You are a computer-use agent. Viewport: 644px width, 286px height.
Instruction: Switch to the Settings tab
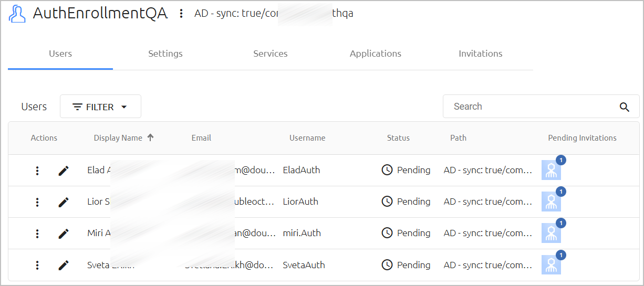click(x=165, y=54)
